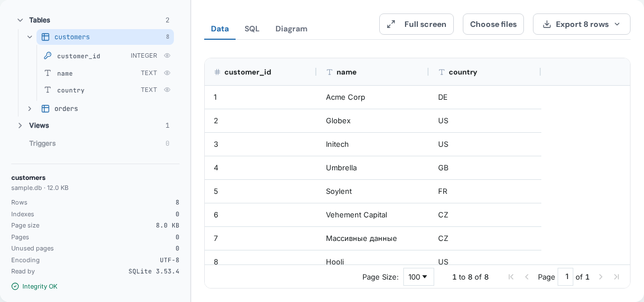Expand the orders table

[x=30, y=109]
